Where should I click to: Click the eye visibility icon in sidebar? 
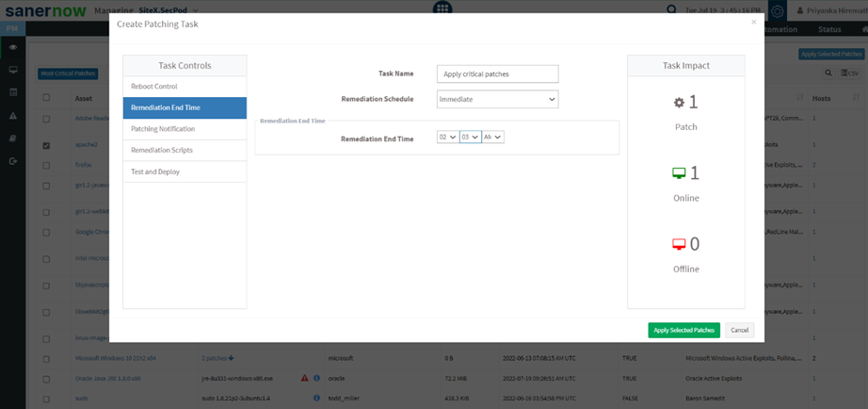13,47
